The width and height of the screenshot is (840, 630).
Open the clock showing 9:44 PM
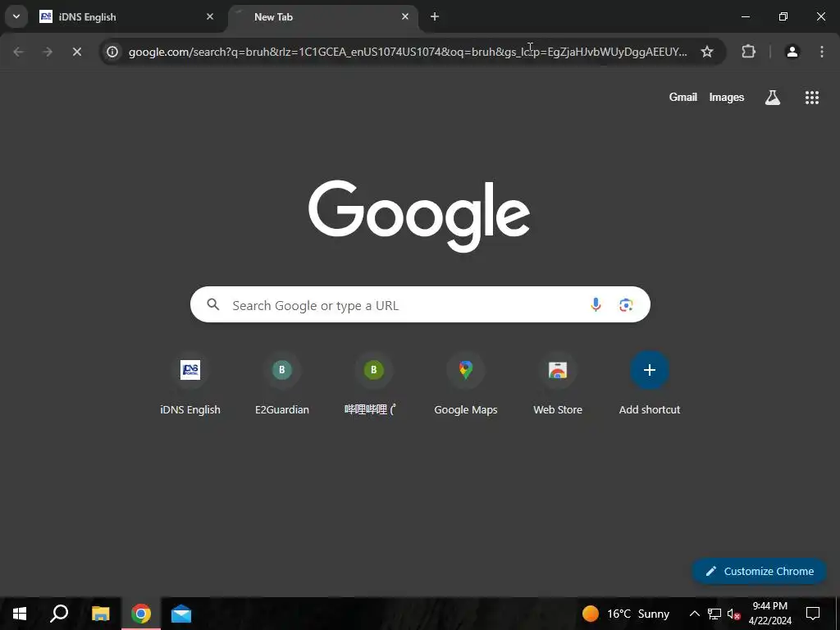click(769, 614)
